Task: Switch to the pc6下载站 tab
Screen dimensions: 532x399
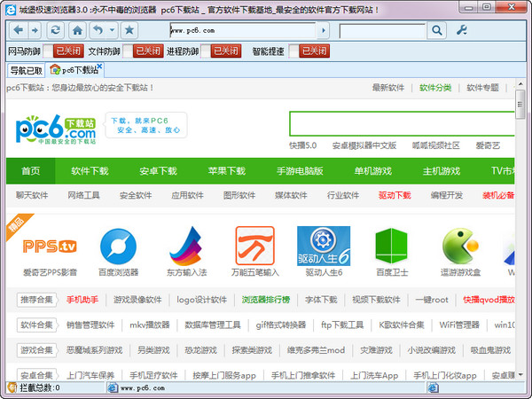Action: pyautogui.click(x=74, y=70)
